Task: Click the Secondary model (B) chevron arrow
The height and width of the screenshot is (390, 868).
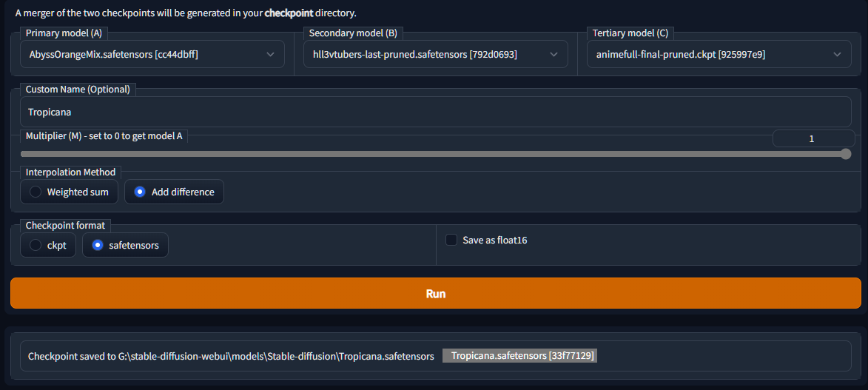Action: (554, 54)
